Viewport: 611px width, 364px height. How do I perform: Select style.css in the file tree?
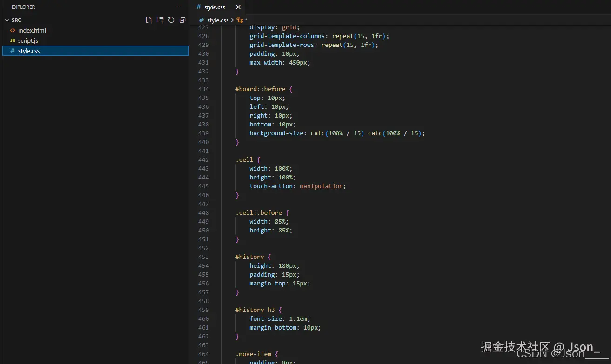click(x=29, y=51)
